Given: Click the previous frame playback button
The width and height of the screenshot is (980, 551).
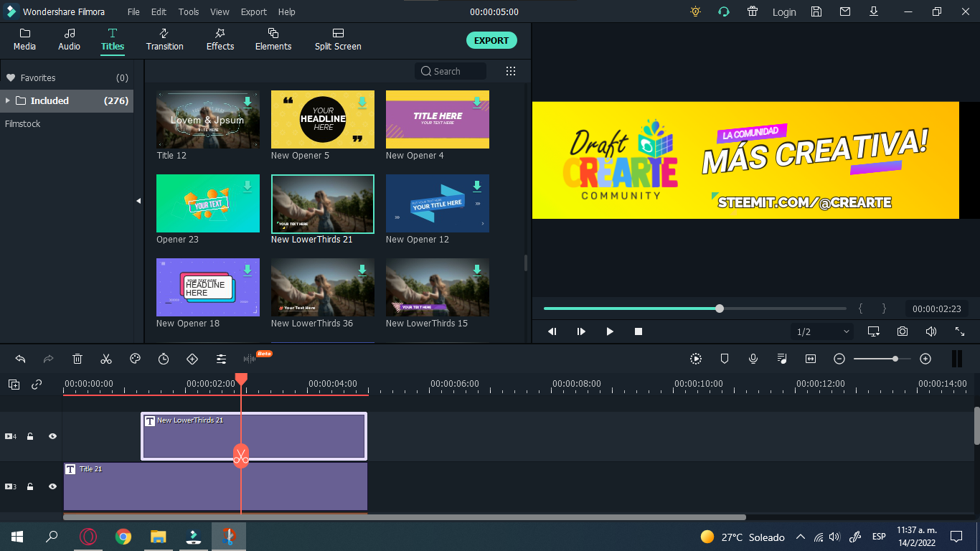Looking at the screenshot, I should [x=552, y=331].
